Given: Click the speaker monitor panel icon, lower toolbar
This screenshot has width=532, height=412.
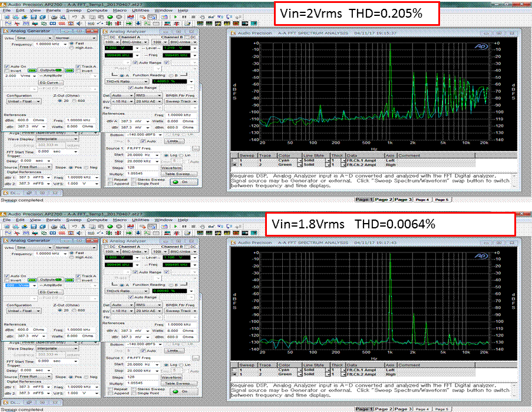Looking at the screenshot, I should [79, 233].
